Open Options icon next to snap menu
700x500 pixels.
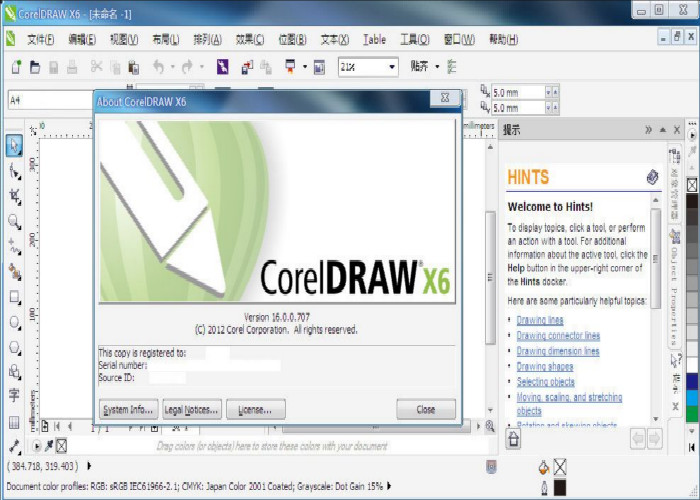(452, 67)
